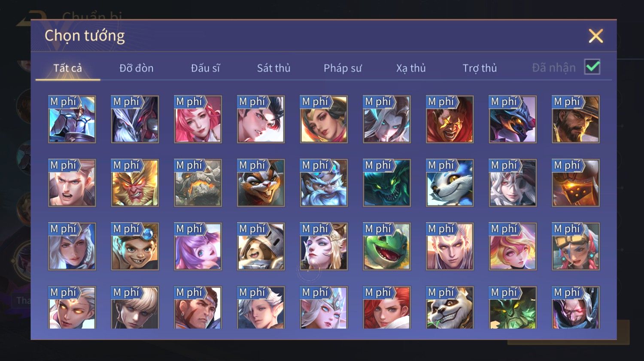
Task: Pick the red-haired woman hero in bottom row
Action: click(387, 308)
